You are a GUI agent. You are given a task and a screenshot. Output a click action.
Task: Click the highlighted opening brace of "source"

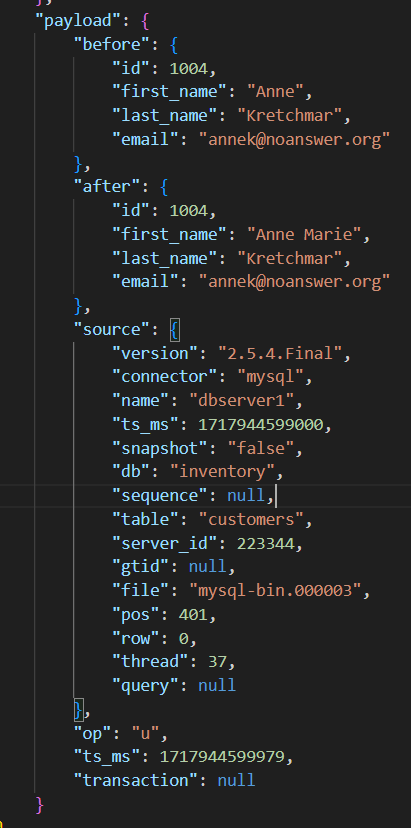174,330
